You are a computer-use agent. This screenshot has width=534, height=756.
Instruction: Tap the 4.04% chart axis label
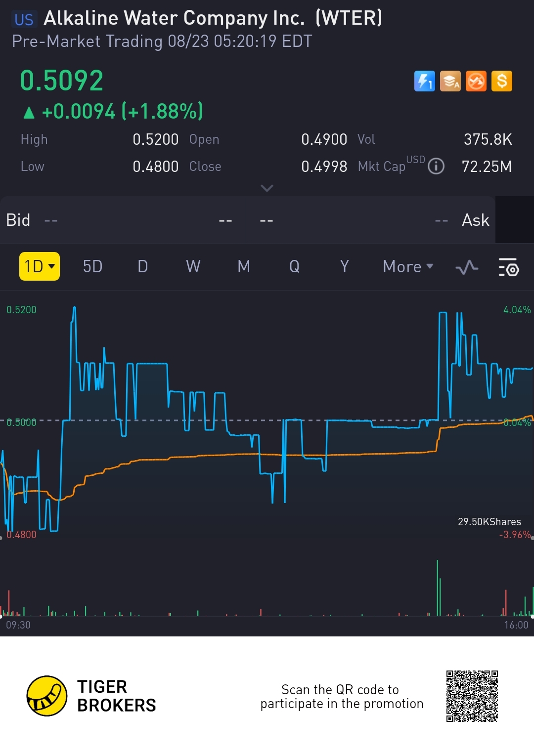(517, 310)
